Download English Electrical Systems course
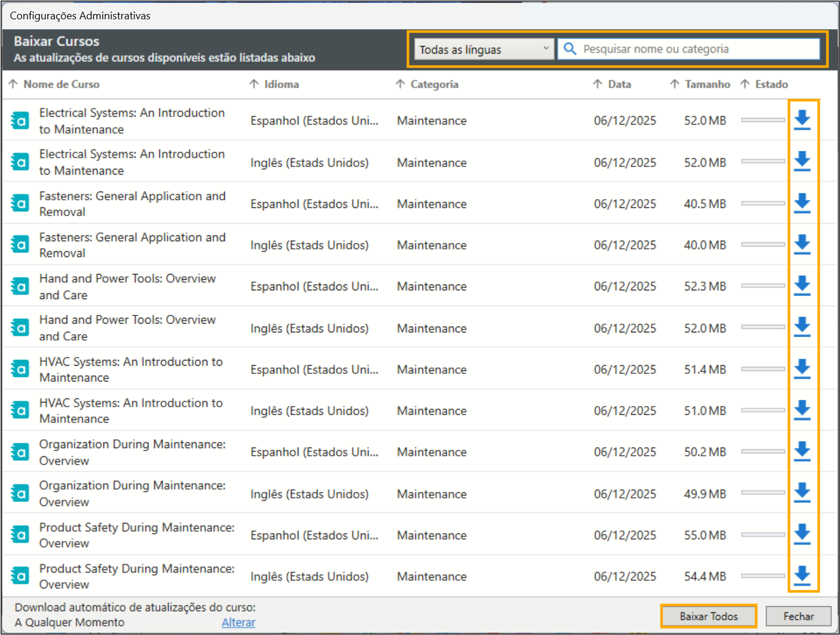 pyautogui.click(x=802, y=161)
